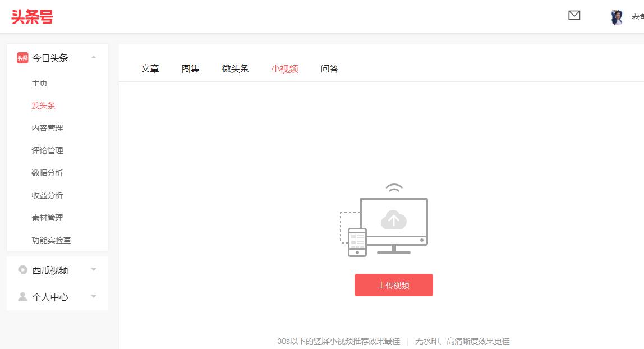The width and height of the screenshot is (644, 349).
Task: Open the message envelope icon
Action: (x=574, y=15)
